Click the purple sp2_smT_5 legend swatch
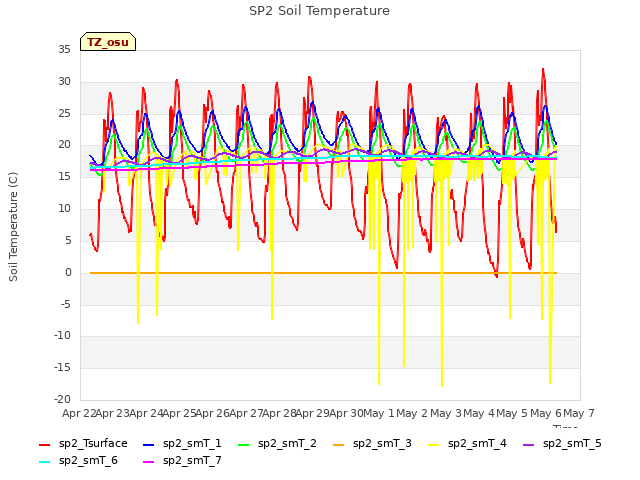The height and width of the screenshot is (480, 640). tap(528, 444)
